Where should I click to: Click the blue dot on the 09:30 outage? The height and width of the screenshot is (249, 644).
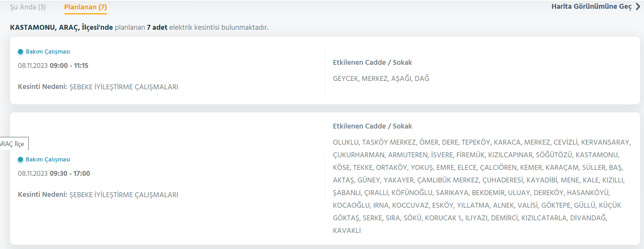pyautogui.click(x=20, y=159)
